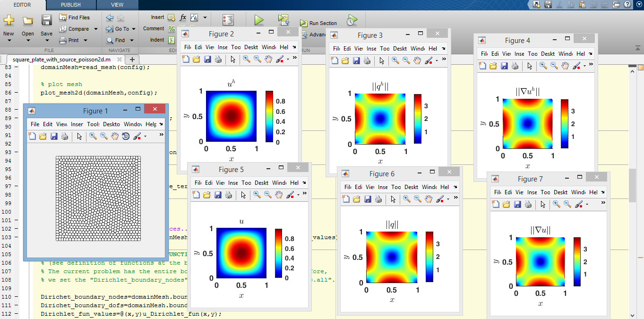Click the Save floppy disk icon in the ribbon
The image size is (644, 319).
(46, 20)
